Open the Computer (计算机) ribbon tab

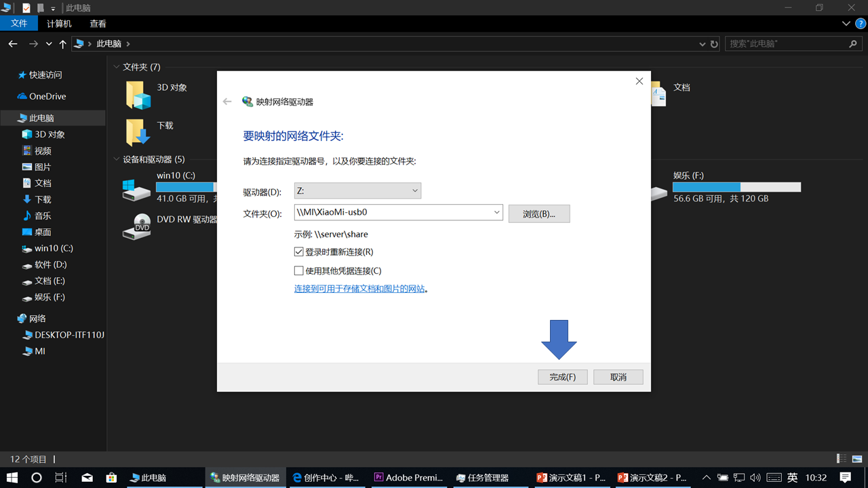point(59,24)
